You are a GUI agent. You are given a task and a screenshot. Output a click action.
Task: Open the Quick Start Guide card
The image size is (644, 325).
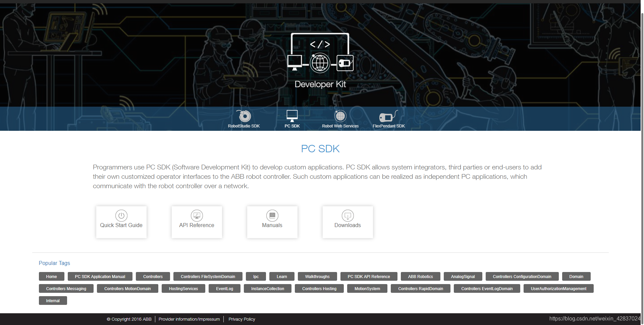point(121,222)
